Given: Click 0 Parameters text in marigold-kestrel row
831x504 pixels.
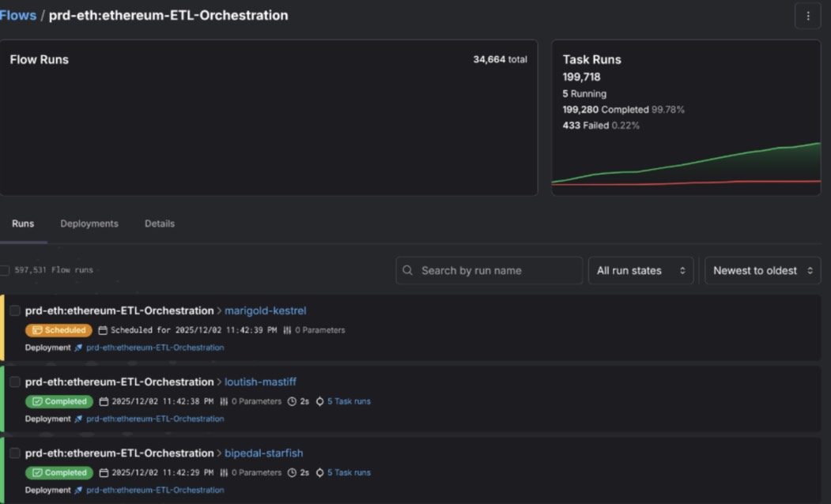Looking at the screenshot, I should 320,330.
